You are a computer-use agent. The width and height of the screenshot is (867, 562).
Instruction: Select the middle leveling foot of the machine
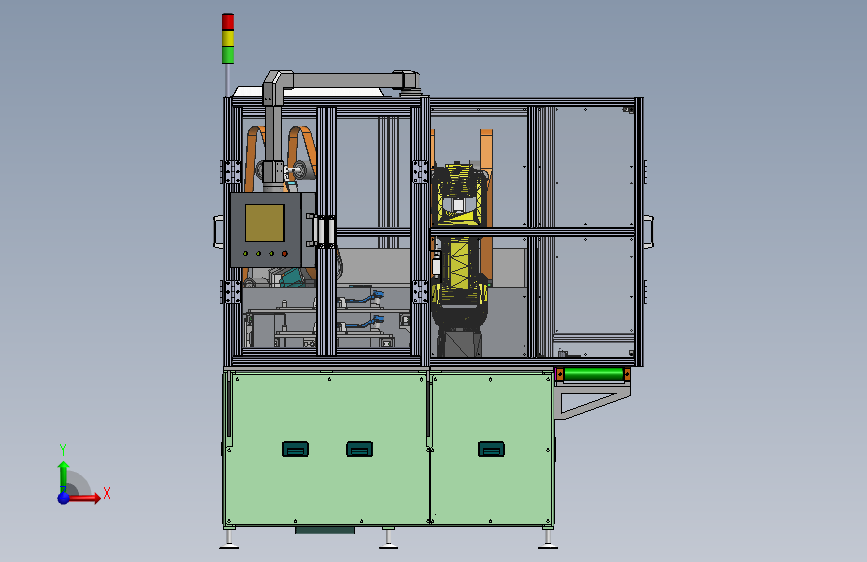388,538
